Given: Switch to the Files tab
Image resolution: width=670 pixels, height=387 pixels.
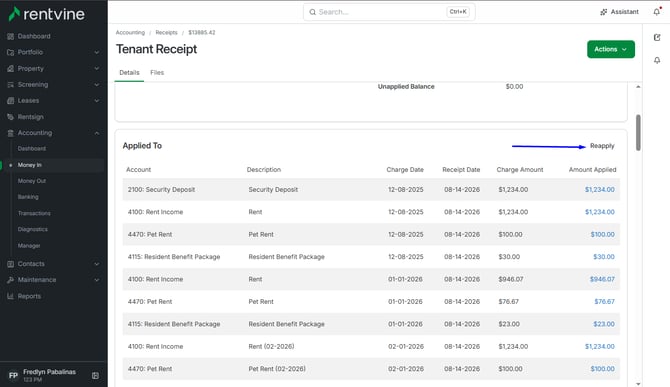Looking at the screenshot, I should (x=157, y=73).
